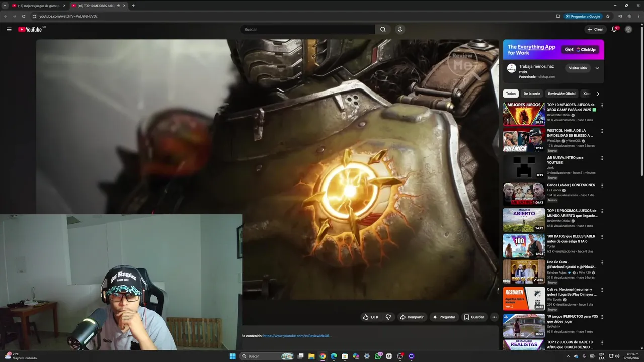Image resolution: width=644 pixels, height=362 pixels.
Task: Open Settings gear from taskbar
Action: click(367, 356)
